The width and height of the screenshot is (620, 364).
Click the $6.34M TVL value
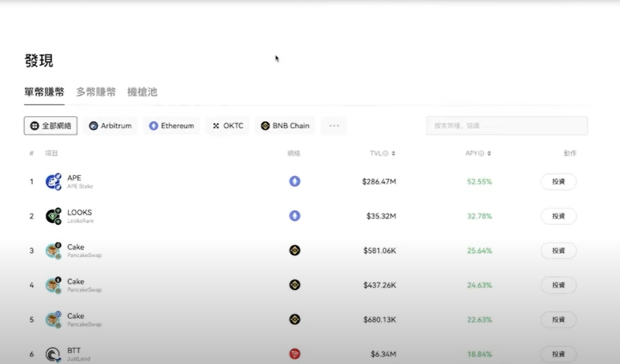point(384,354)
